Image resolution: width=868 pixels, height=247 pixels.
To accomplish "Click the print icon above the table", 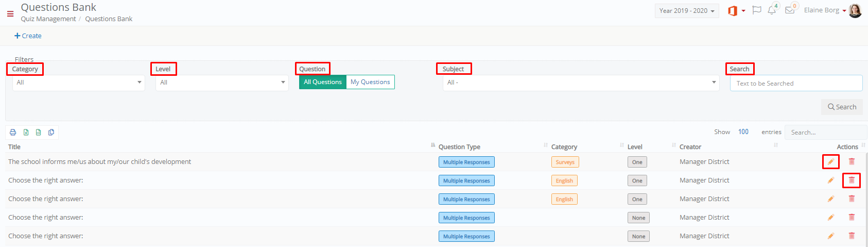I will [x=13, y=133].
